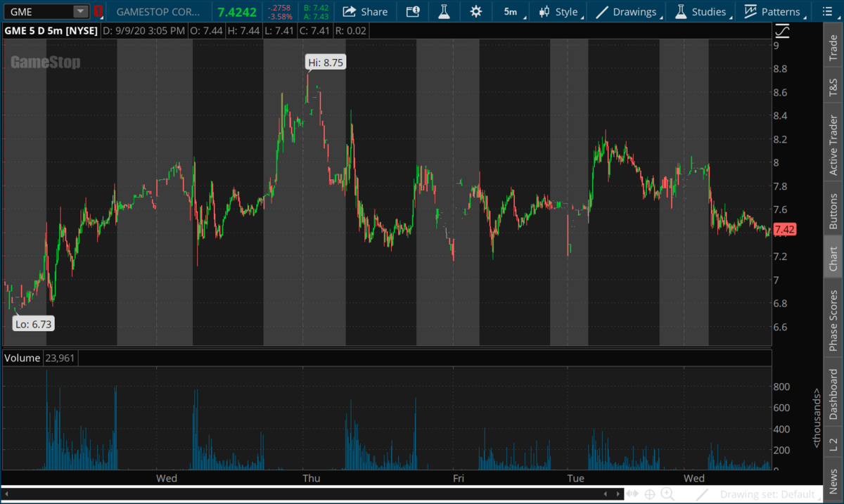Open the flask research icon in toolbar
844x504 pixels.
coord(444,11)
